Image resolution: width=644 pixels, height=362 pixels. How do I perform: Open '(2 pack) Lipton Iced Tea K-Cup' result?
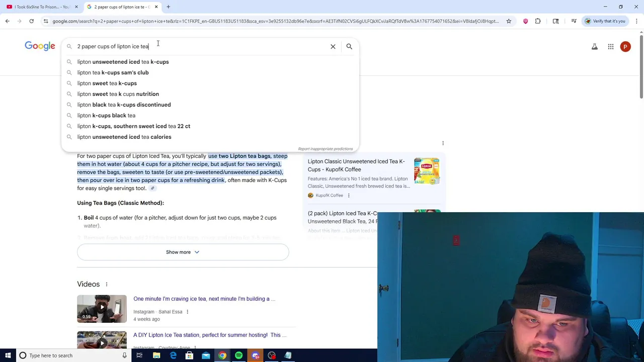point(343,217)
